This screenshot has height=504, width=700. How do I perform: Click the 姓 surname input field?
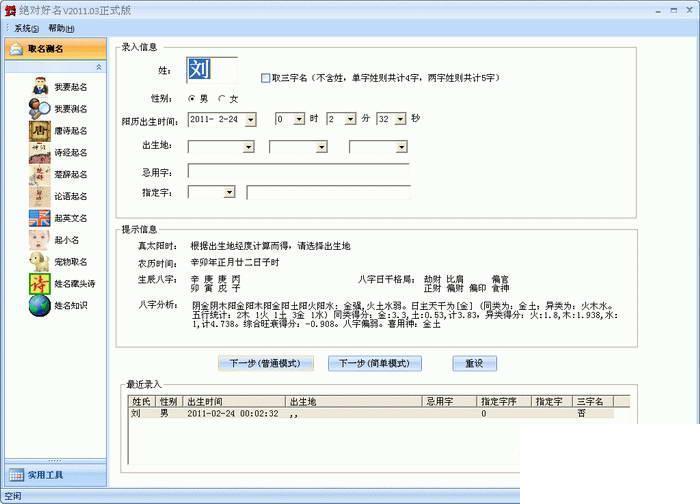(212, 70)
